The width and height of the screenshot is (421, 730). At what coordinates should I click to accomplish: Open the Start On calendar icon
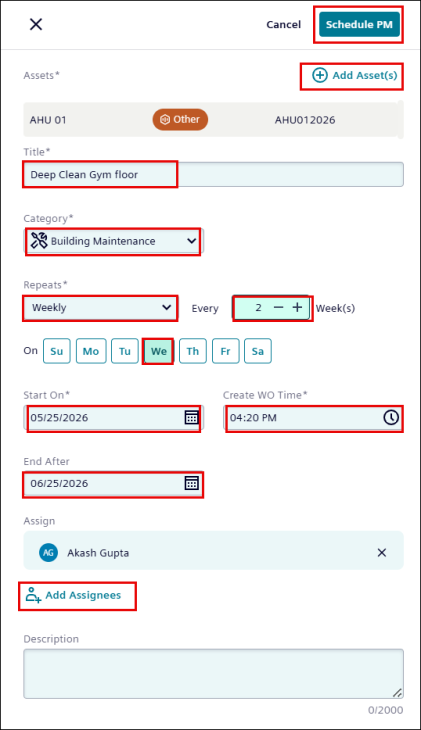coord(191,417)
